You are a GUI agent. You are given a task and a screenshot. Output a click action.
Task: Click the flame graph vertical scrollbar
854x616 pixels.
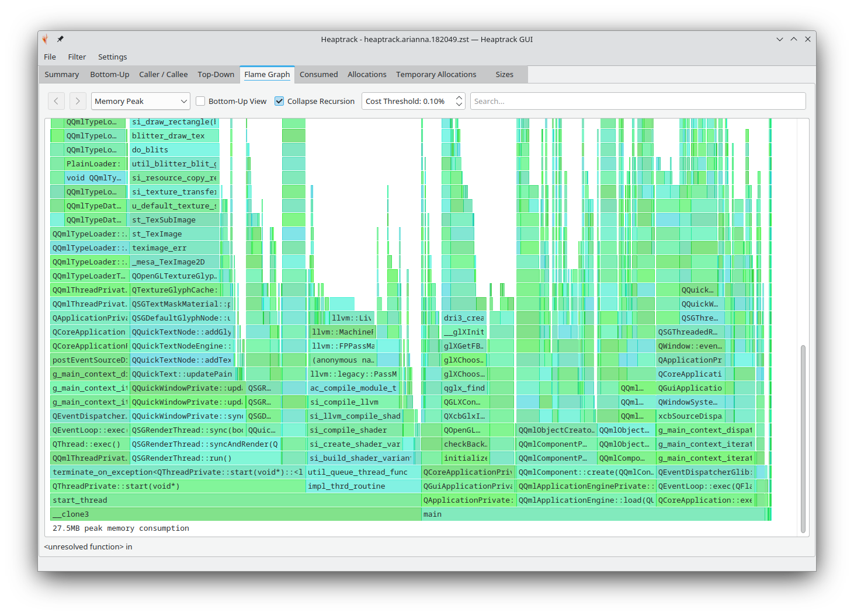click(x=803, y=438)
